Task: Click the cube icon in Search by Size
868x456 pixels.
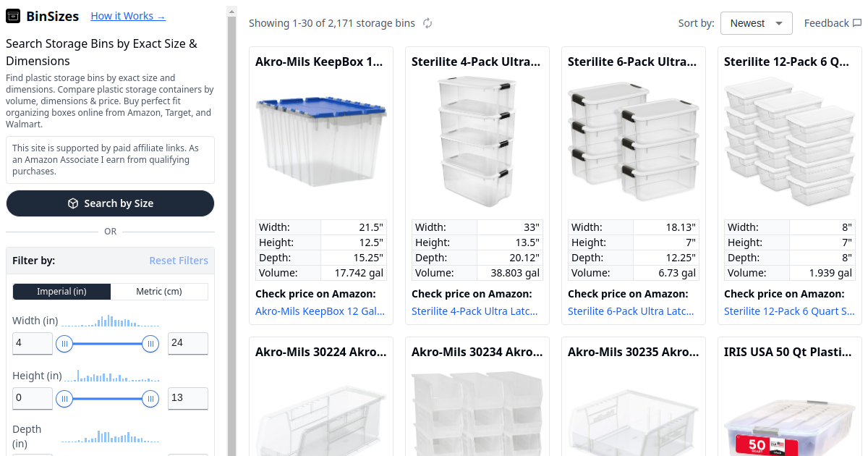Action: pyautogui.click(x=73, y=203)
